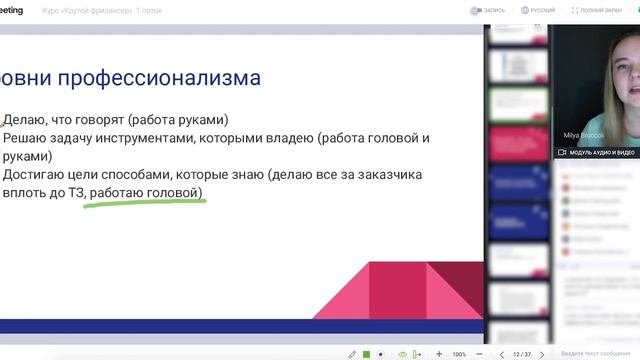Click the course title in the header
The width and height of the screenshot is (640, 360).
click(102, 11)
